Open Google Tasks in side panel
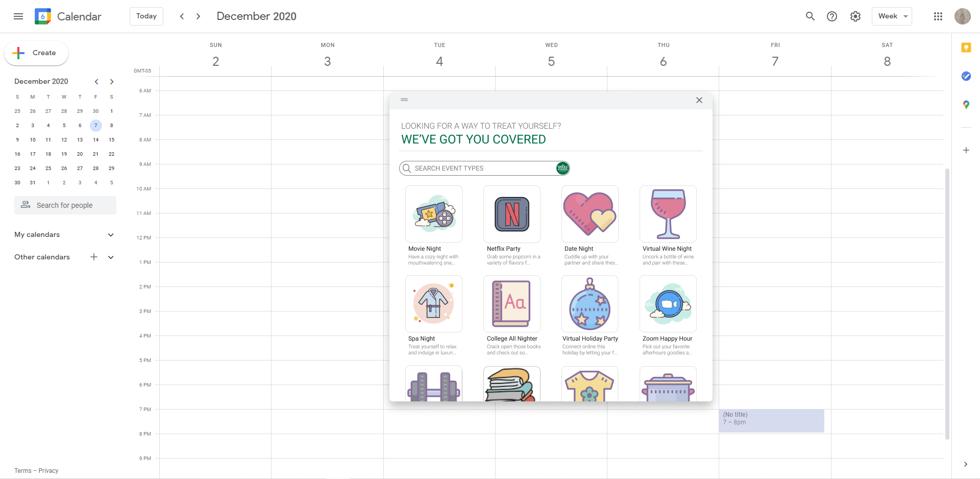This screenshot has height=479, width=980. [x=966, y=76]
